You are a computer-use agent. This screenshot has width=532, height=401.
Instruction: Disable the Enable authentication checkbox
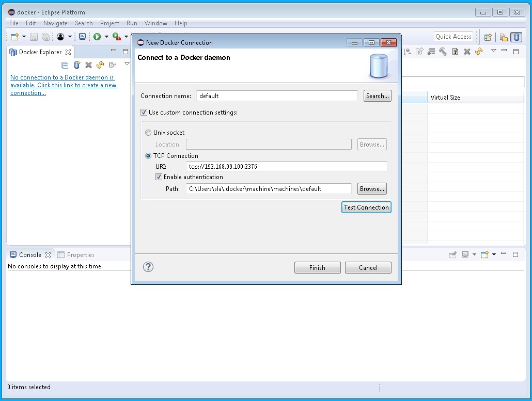coord(159,177)
